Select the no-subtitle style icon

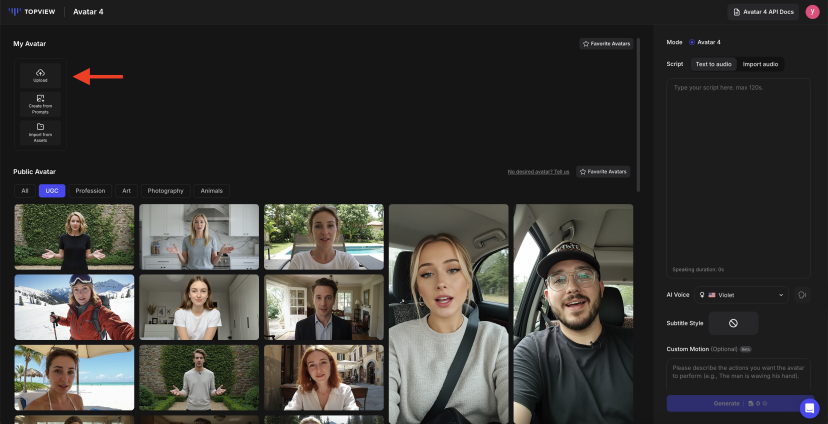coord(733,323)
